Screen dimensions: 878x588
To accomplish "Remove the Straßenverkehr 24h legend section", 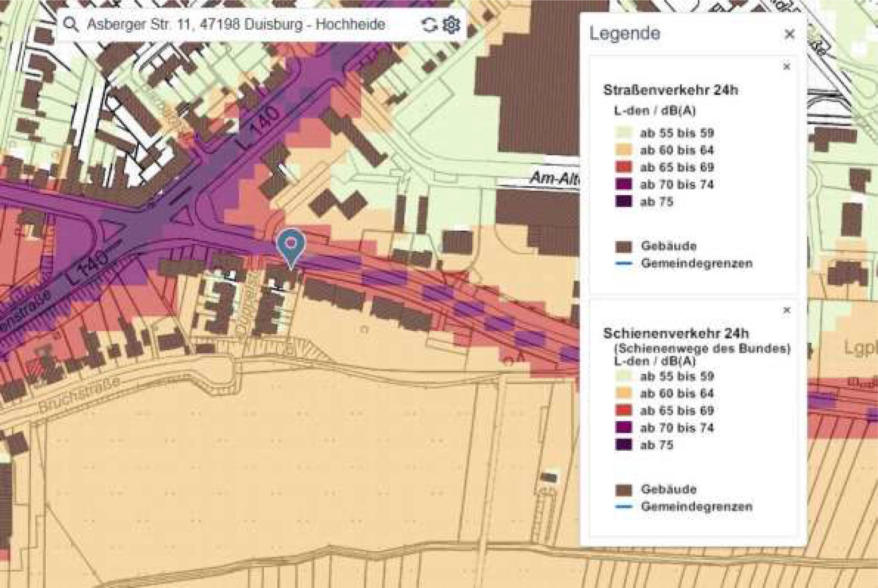I will coord(786,66).
